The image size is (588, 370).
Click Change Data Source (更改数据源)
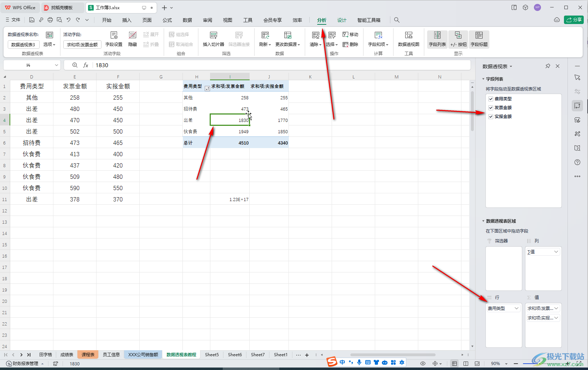tap(288, 39)
